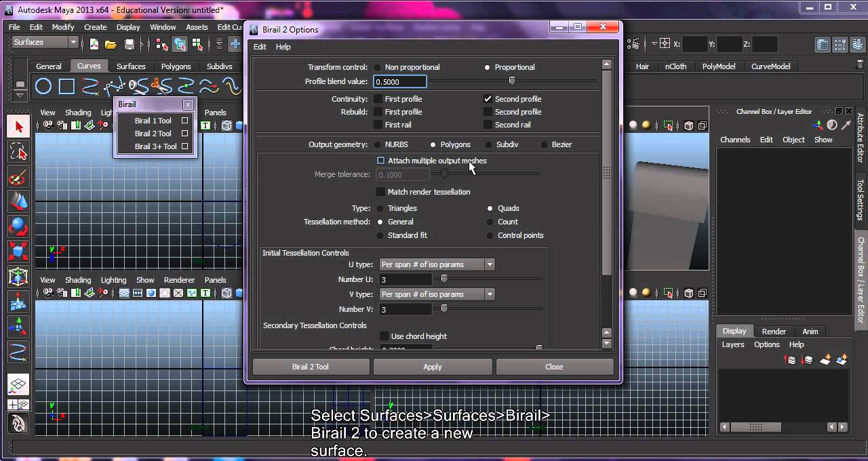
Task: Click the Cut Curve scissors icon
Action: pos(161,87)
